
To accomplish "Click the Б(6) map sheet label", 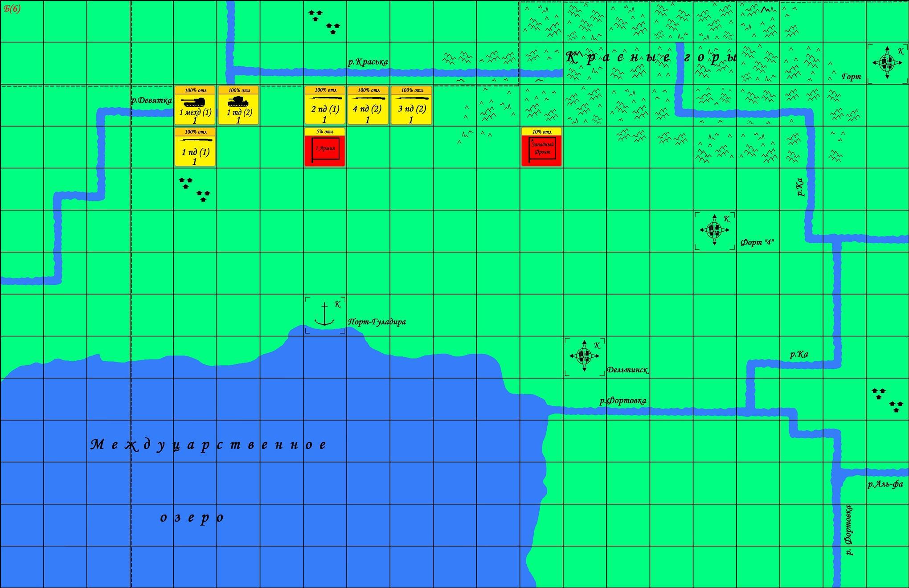I will point(12,10).
